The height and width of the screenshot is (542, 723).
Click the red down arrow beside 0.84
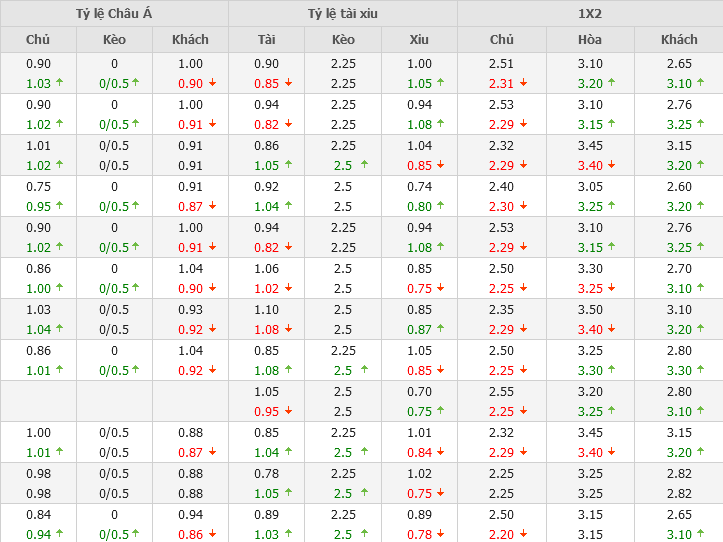[443, 452]
